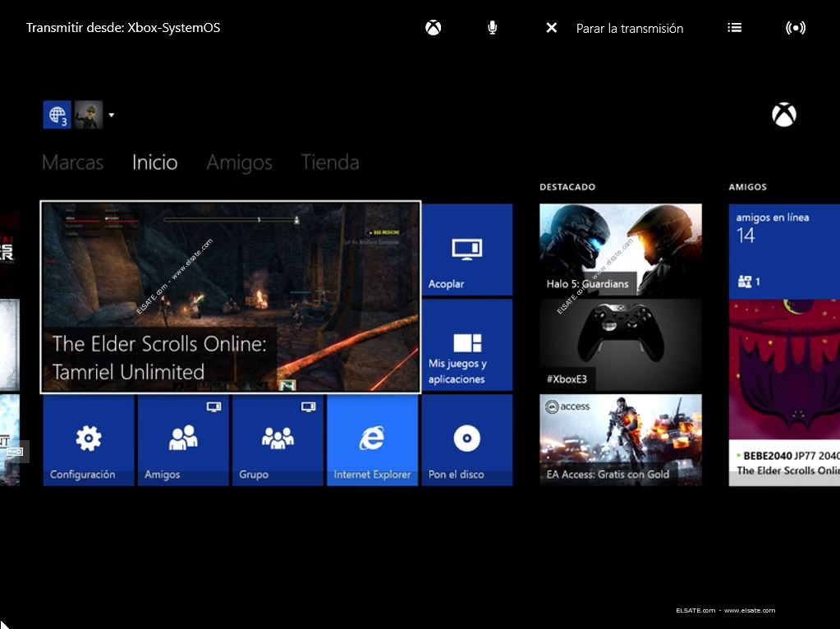Expand the profile dropdown arrow

112,115
